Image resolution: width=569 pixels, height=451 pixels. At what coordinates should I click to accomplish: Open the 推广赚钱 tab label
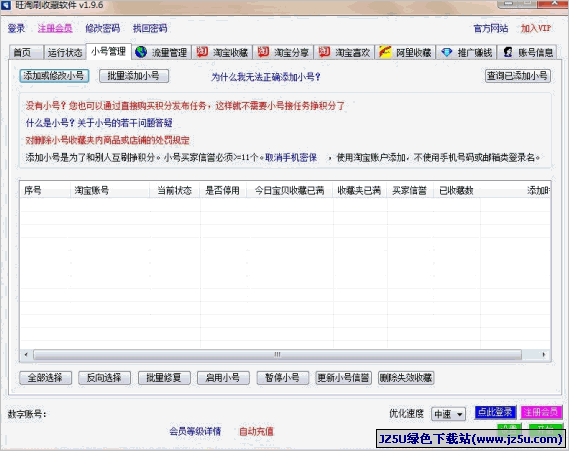click(x=475, y=53)
